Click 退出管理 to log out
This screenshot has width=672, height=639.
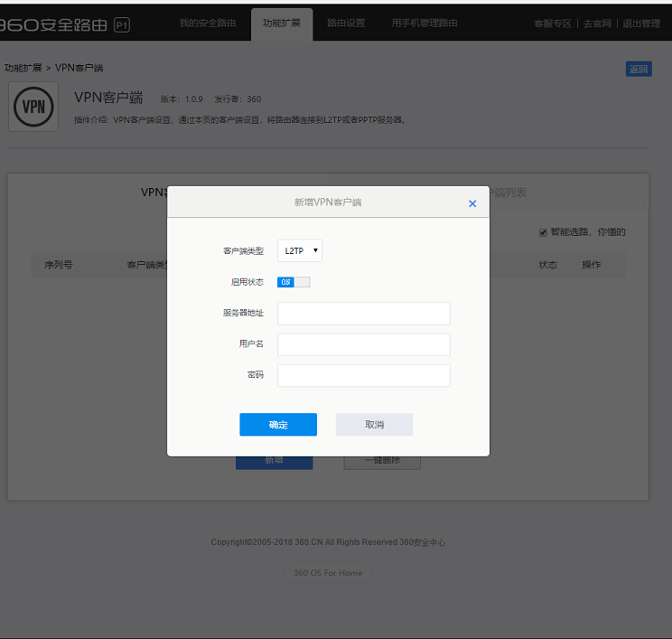point(641,23)
